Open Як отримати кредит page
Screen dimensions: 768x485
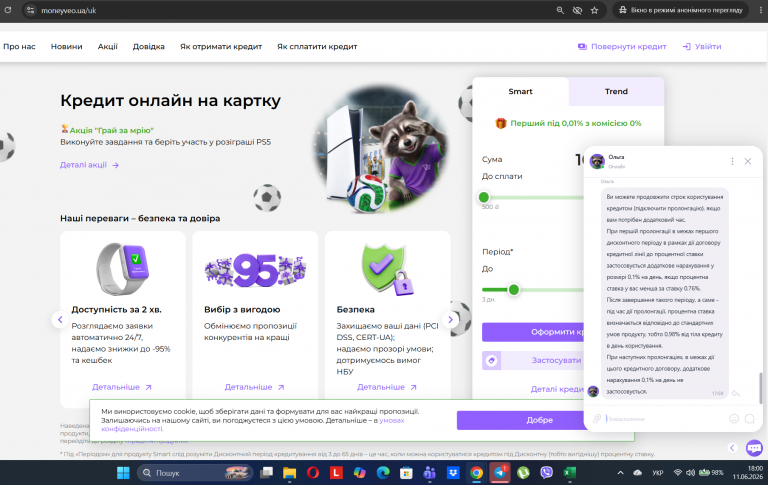[x=221, y=47]
